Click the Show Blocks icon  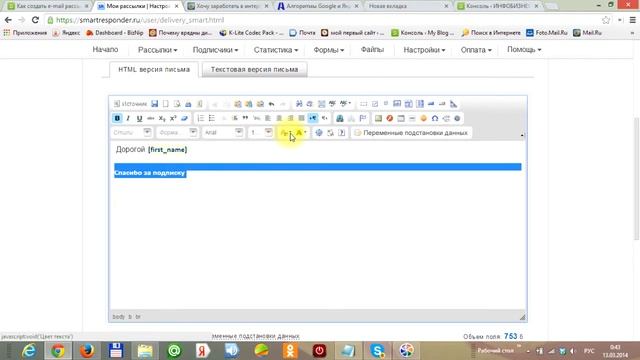(x=330, y=133)
